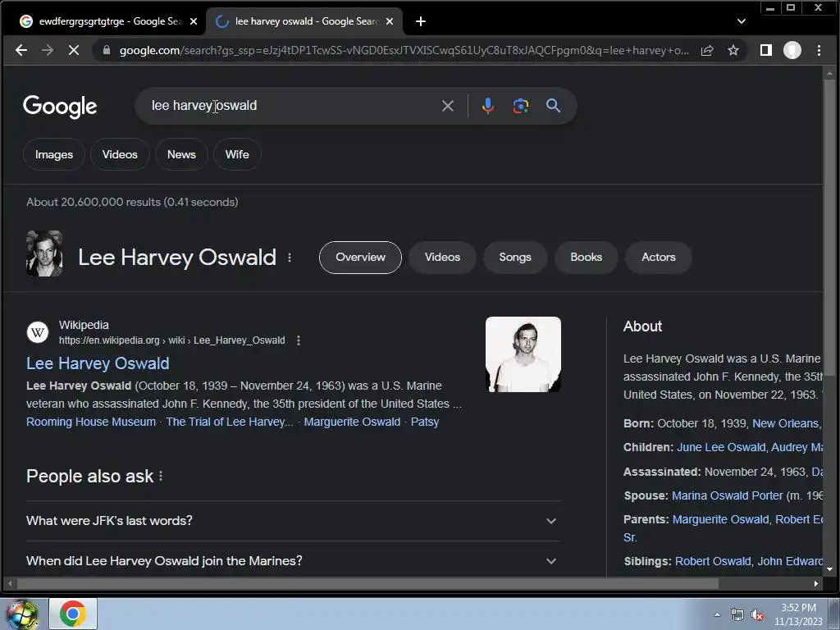
Task: Expand When did Oswald join the Marines
Action: coord(293,561)
